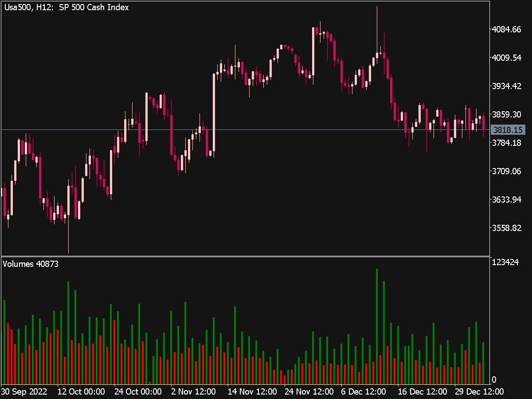Image resolution: width=532 pixels, height=399 pixels.
Task: Click the highlighted 3818.15 price tag
Action: pyautogui.click(x=508, y=129)
